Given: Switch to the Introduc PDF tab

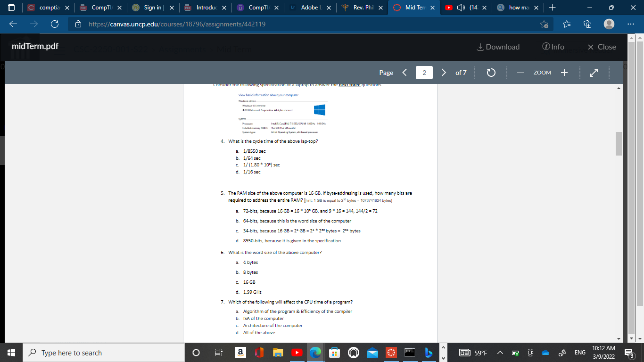Looking at the screenshot, I should pyautogui.click(x=206, y=8).
